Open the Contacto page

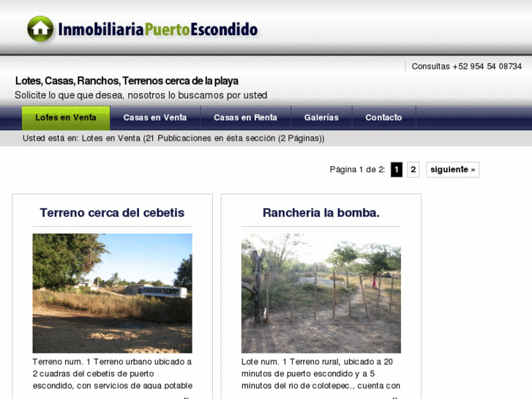click(x=383, y=117)
